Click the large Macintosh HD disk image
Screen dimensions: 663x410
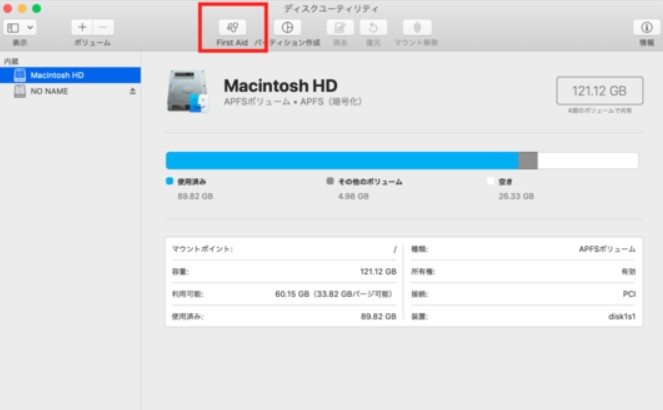tap(187, 91)
